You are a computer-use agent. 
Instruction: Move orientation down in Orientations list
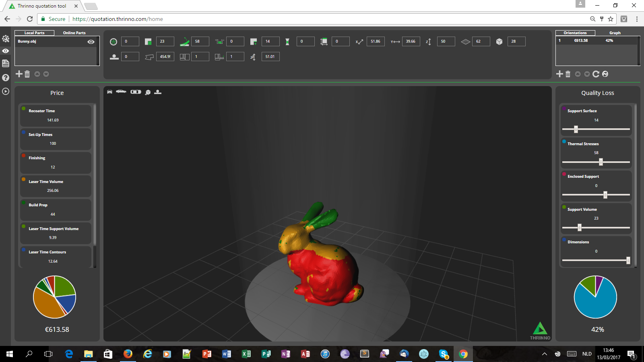click(587, 74)
